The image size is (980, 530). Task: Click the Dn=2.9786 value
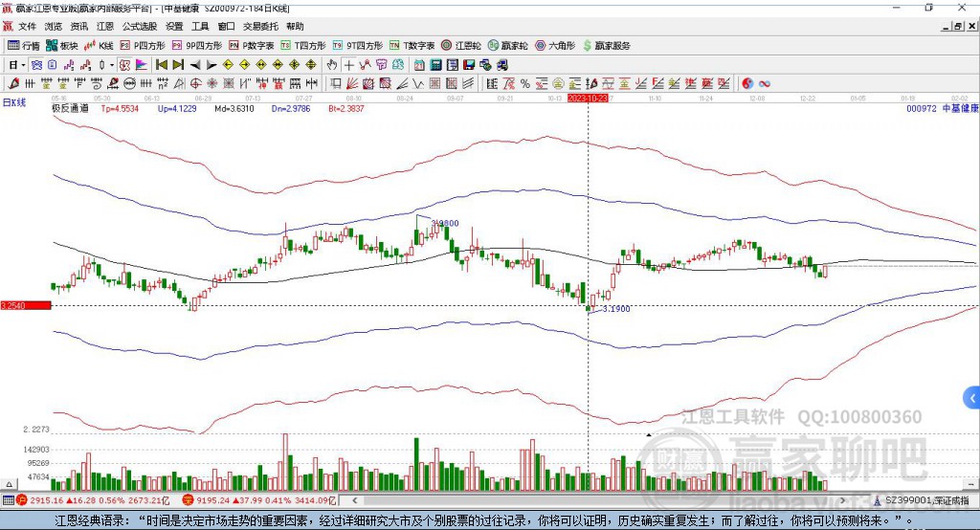point(291,109)
